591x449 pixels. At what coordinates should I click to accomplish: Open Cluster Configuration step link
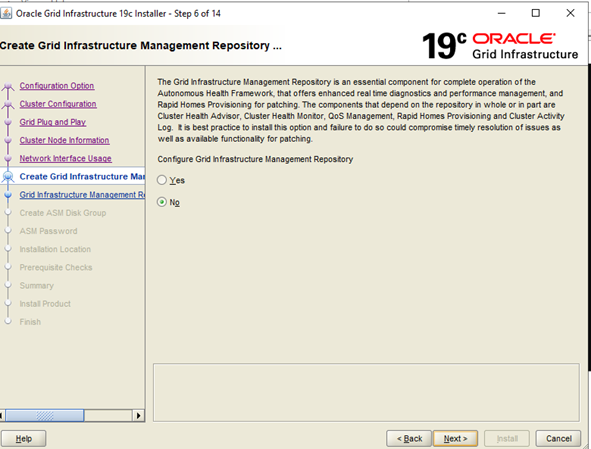(58, 104)
